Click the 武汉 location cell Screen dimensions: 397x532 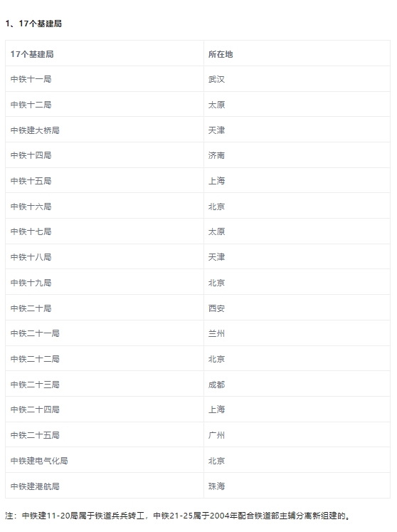click(297, 79)
